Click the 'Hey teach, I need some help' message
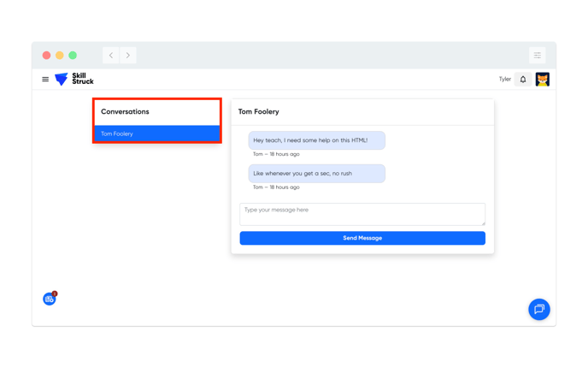Screen dimensions: 588x368 click(x=316, y=140)
